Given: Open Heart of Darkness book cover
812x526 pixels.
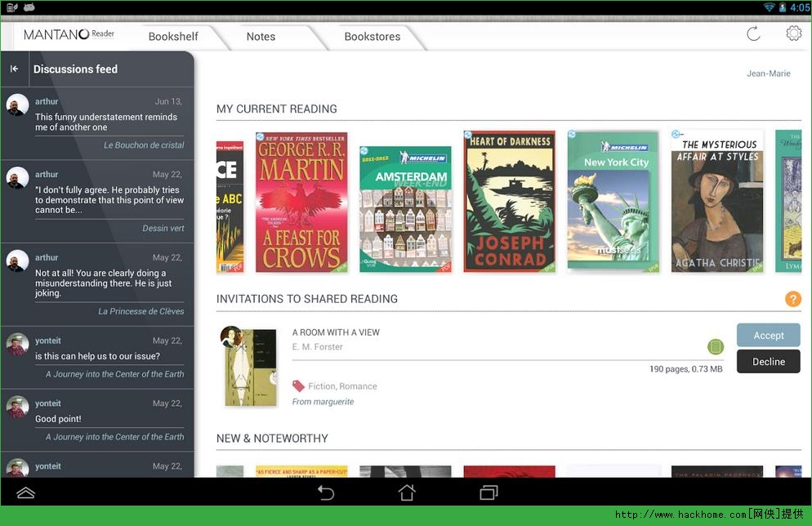Looking at the screenshot, I should 510,202.
